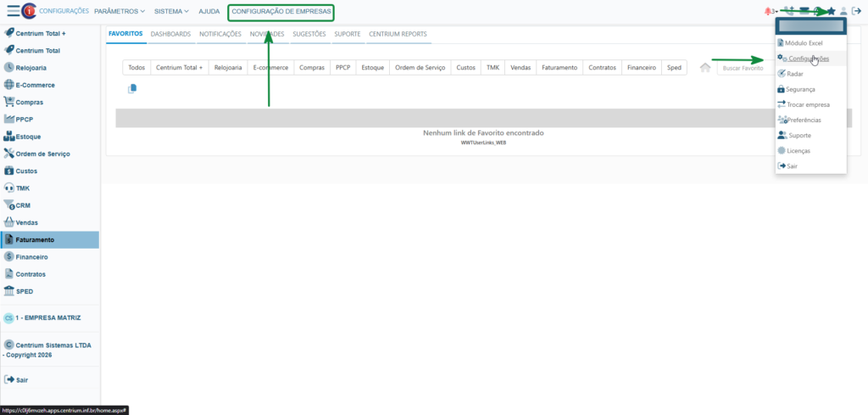Click the red notification bell icon
The width and height of the screenshot is (868, 415).
click(x=768, y=11)
